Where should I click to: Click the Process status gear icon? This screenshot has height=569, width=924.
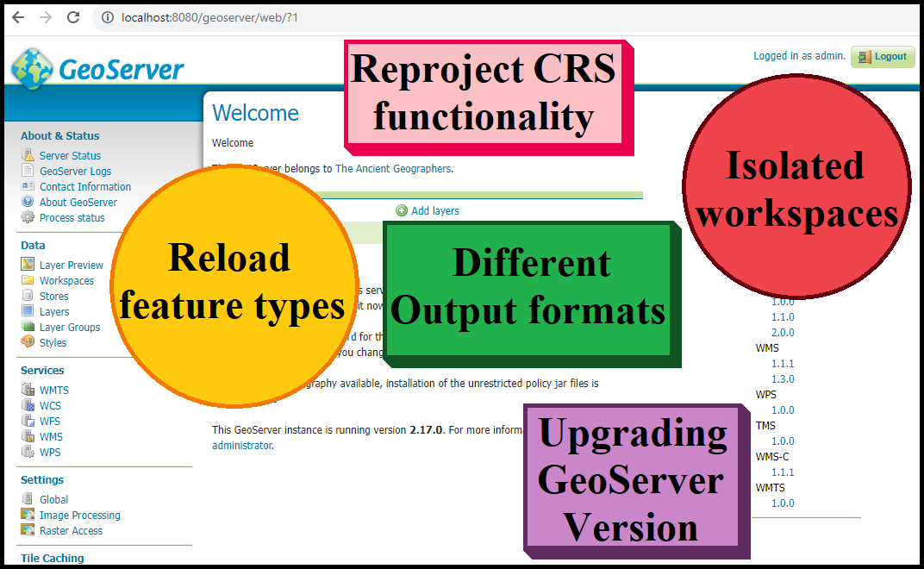27,217
